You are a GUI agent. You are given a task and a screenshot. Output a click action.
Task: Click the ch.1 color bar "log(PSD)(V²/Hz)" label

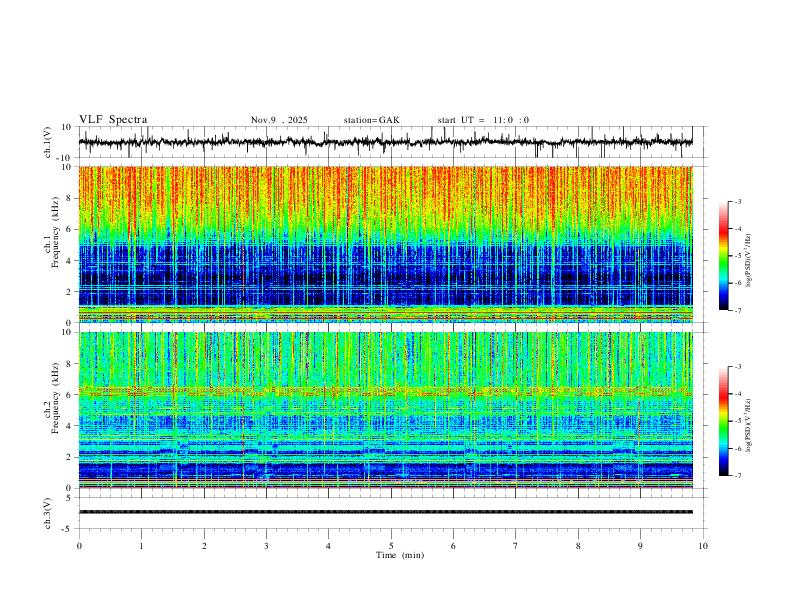pos(749,261)
